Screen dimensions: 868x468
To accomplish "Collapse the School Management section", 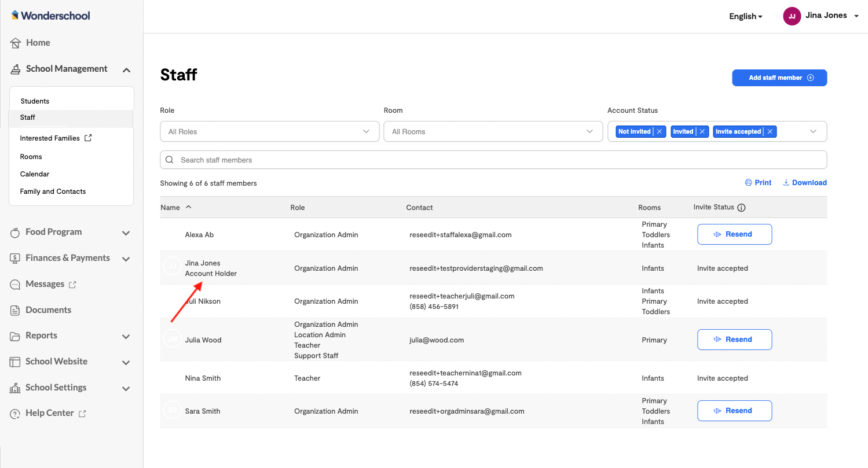I will [x=126, y=69].
